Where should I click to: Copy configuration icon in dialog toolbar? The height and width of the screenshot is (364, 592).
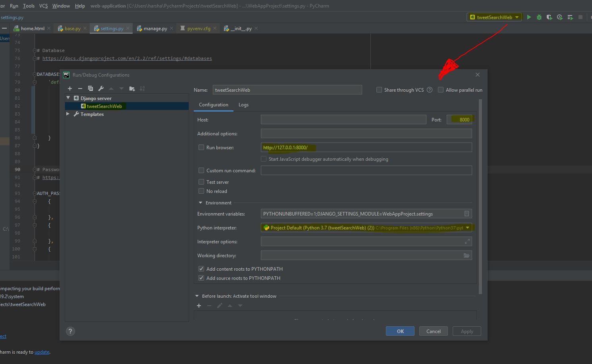click(x=91, y=89)
